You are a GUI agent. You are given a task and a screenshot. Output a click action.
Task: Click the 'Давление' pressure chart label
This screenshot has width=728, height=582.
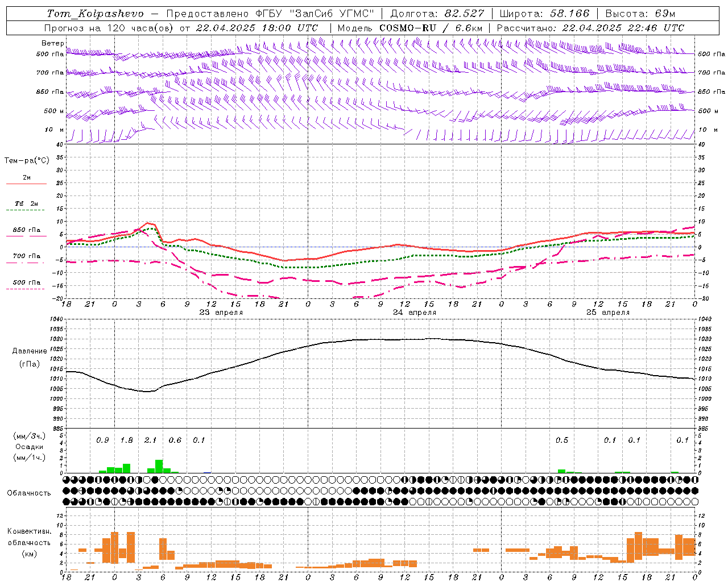30,351
